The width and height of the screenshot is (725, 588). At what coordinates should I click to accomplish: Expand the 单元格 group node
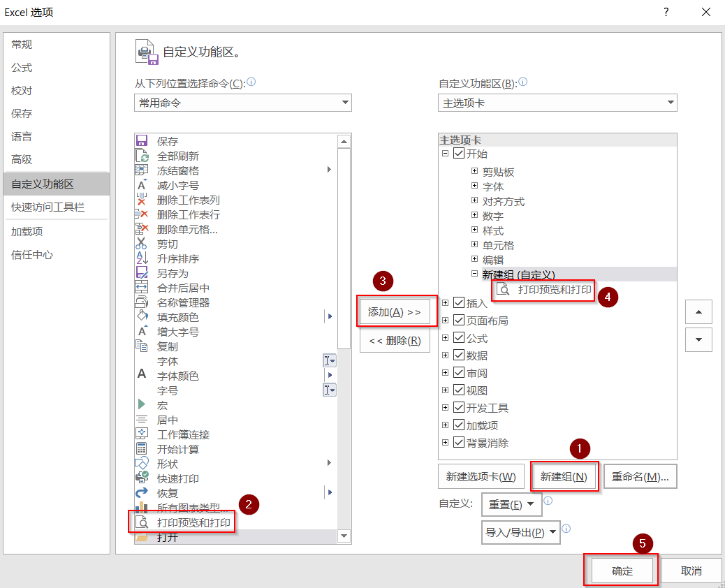474,244
